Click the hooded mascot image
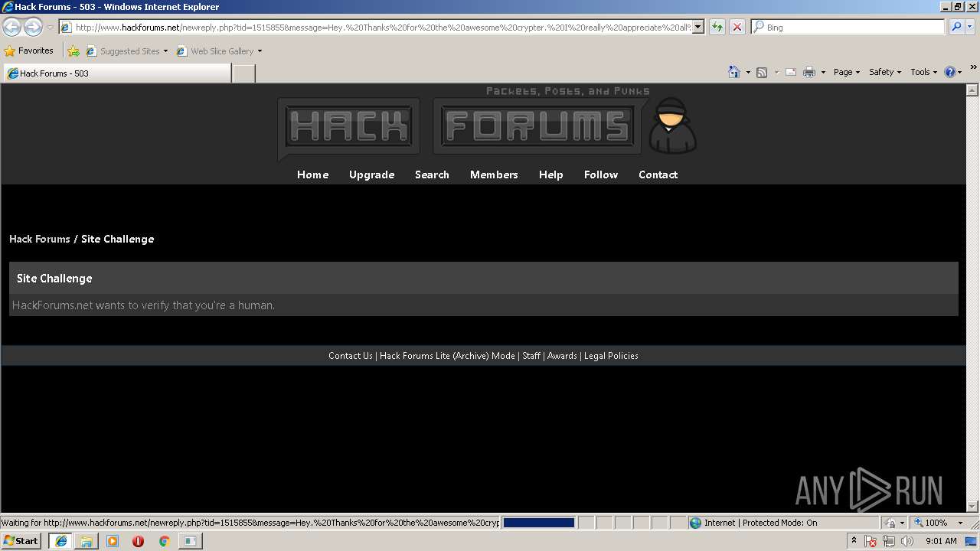The width and height of the screenshot is (980, 551). [672, 126]
